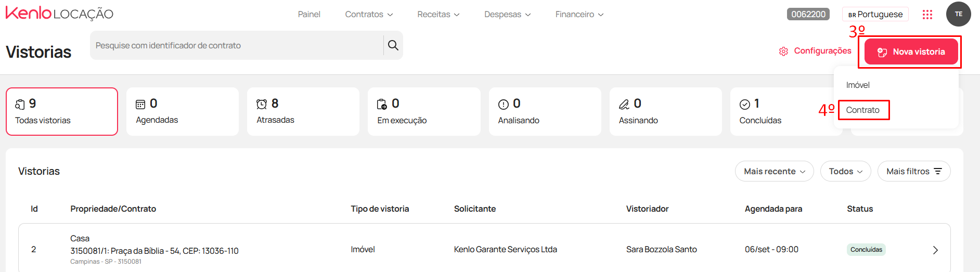Open the Mais recente sort dropdown
This screenshot has width=980, height=272.
[774, 171]
